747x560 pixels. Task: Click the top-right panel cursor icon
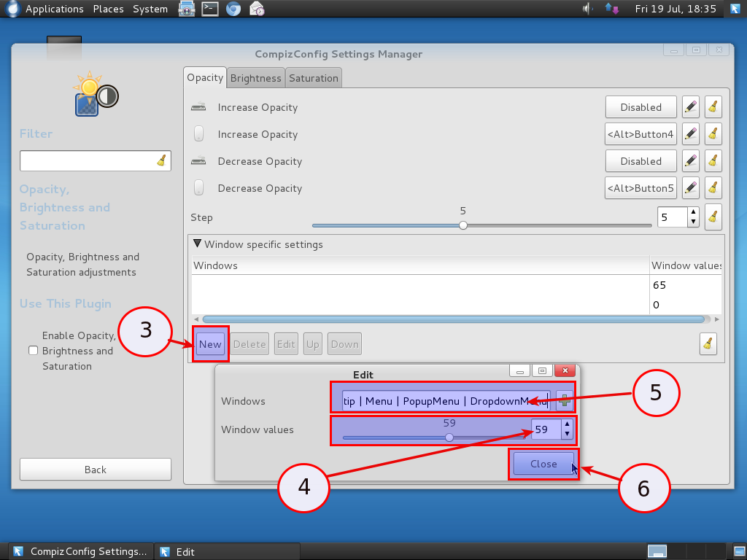[x=735, y=9]
